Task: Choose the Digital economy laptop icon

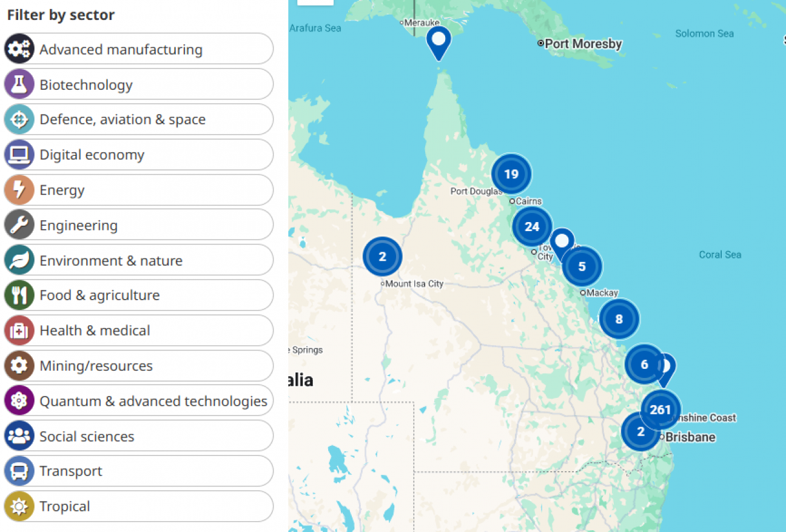Action: [x=19, y=155]
